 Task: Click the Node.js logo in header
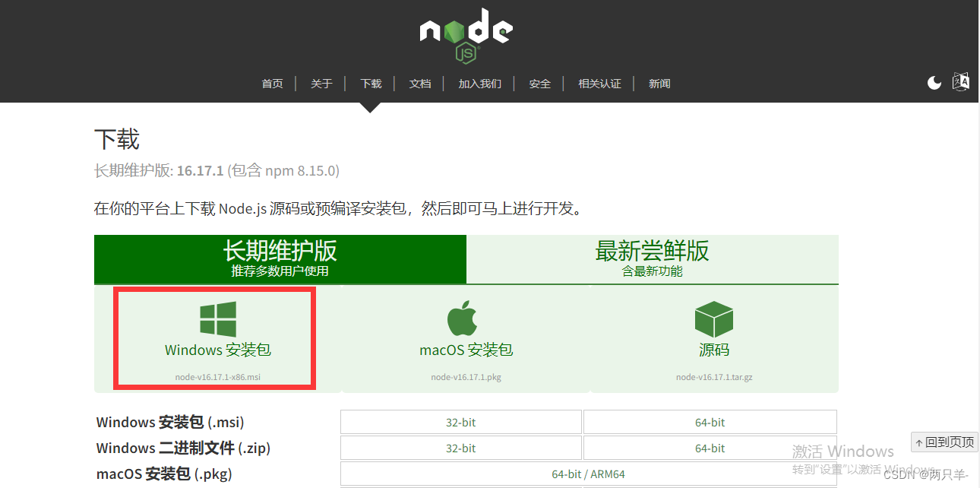pos(466,36)
